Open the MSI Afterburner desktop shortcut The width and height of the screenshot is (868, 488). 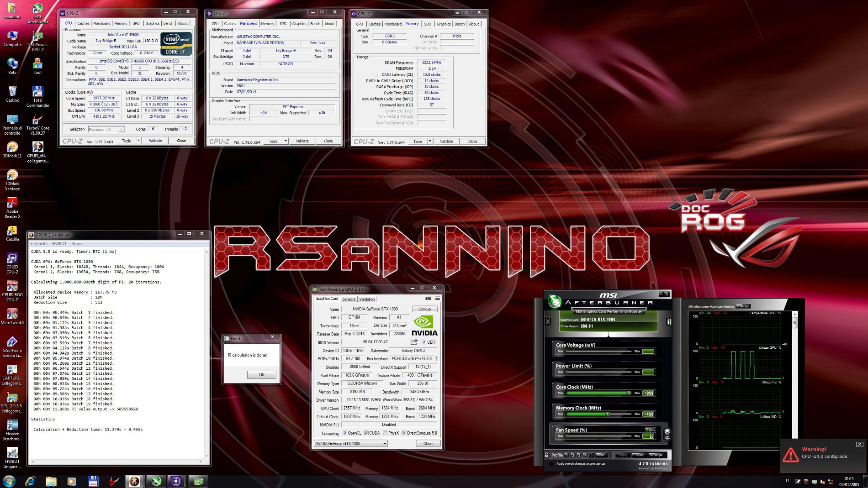[x=37, y=13]
